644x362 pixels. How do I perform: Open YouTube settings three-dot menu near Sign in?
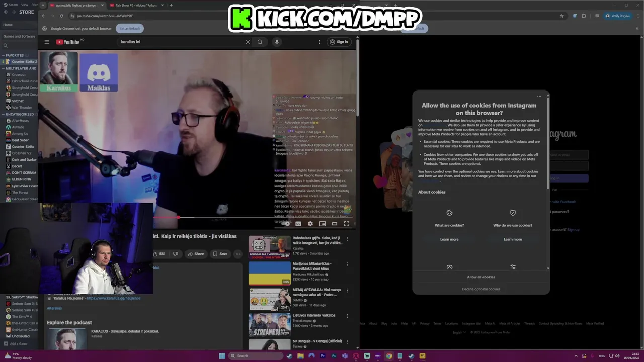click(319, 42)
